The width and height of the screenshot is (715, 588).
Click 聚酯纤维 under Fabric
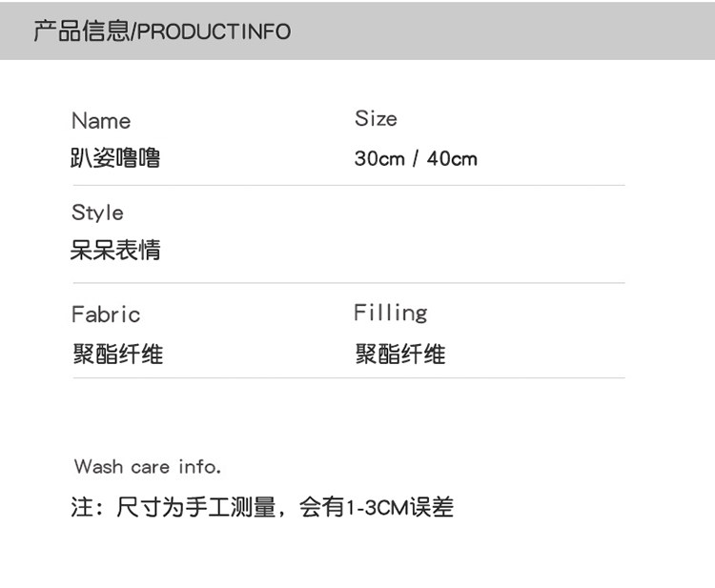click(117, 355)
